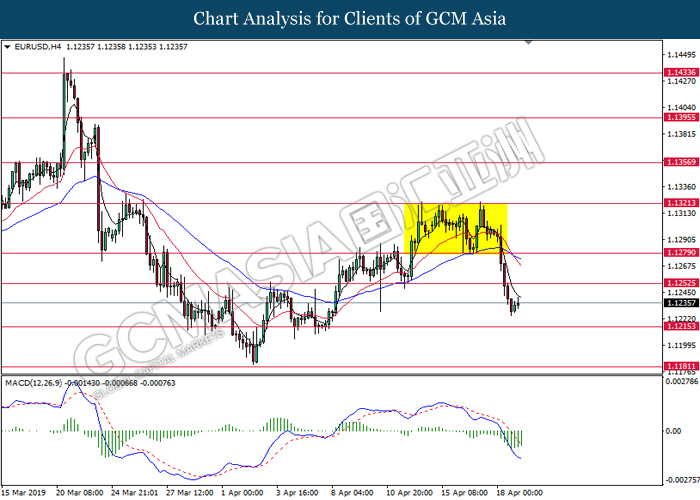The width and height of the screenshot is (700, 500).
Task: Select the 1.14336 price level label
Action: (x=680, y=72)
